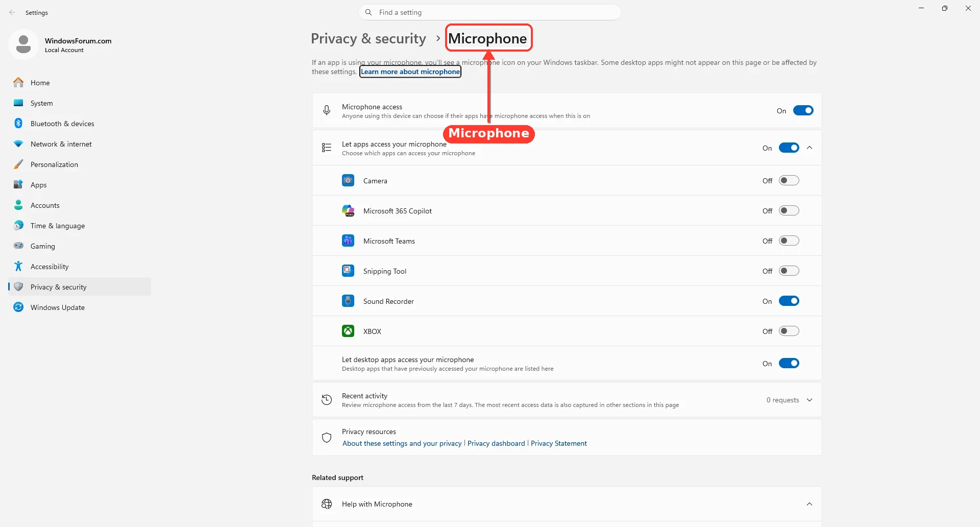This screenshot has height=527, width=980.
Task: Click the Gaming controller icon
Action: pos(18,246)
